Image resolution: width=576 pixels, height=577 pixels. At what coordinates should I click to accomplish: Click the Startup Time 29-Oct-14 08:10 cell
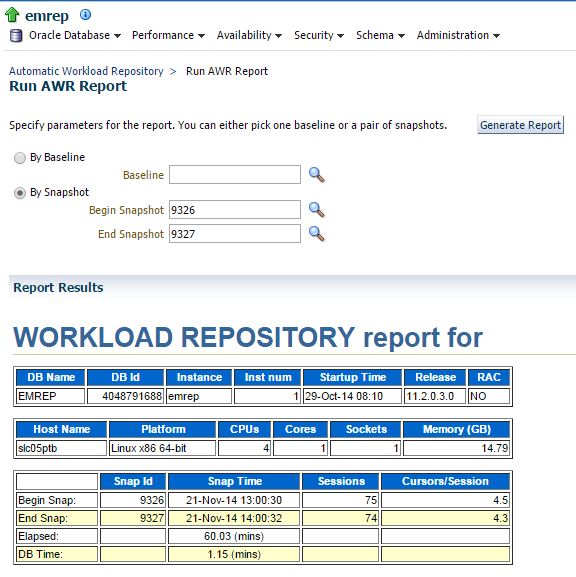352,396
